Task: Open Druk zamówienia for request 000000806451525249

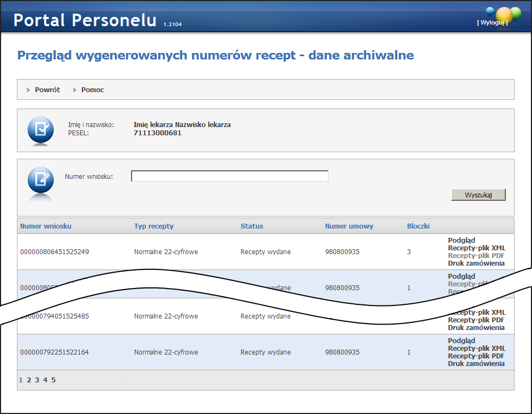Action: 476,263
